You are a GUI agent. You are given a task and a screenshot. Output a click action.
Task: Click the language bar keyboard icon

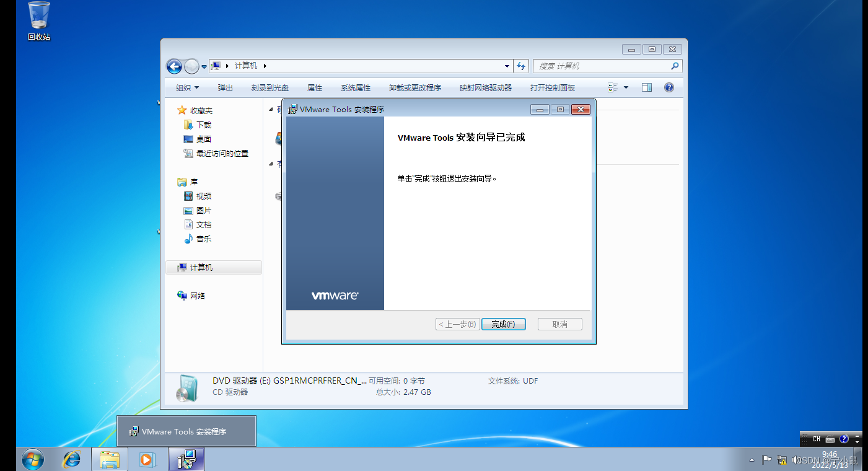click(830, 439)
